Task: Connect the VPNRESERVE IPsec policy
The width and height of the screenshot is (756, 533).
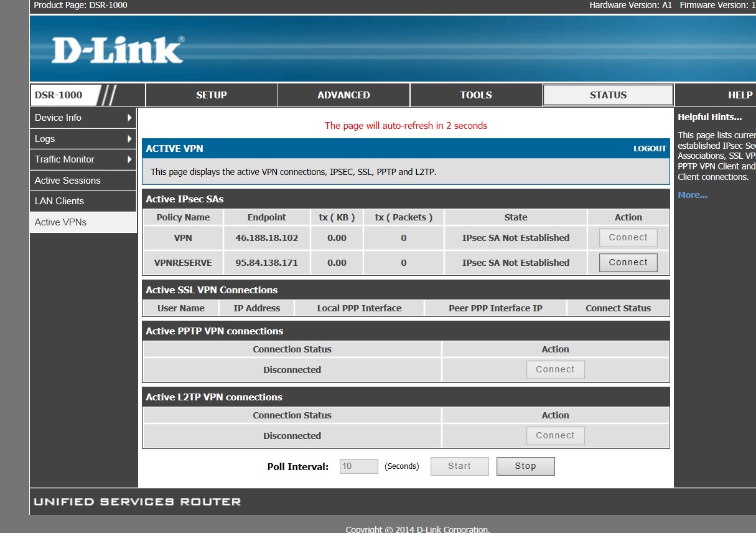Action: (x=628, y=263)
